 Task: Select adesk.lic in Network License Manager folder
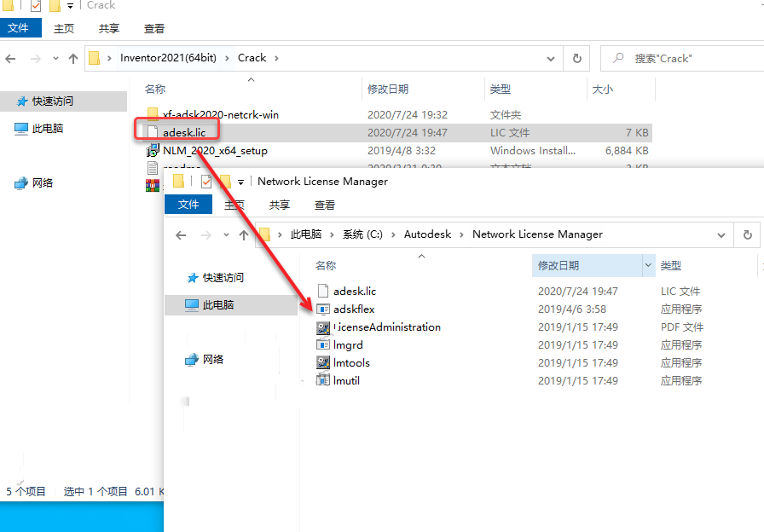354,291
